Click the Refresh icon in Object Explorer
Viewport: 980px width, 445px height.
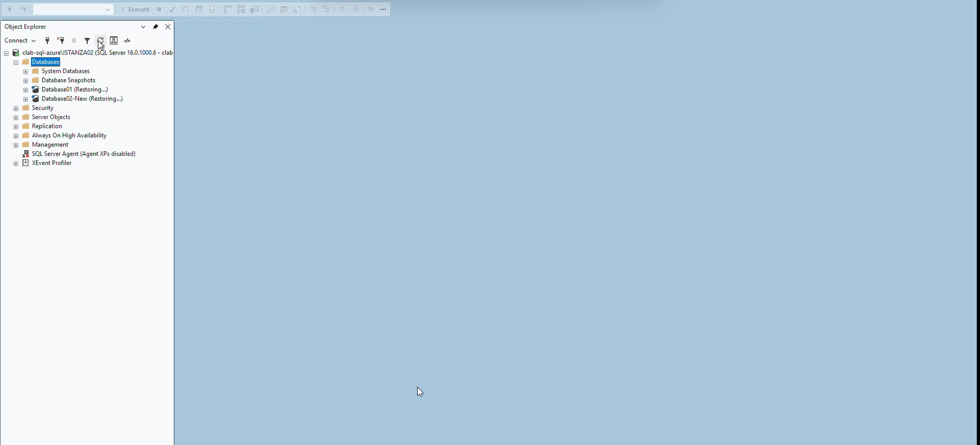click(100, 41)
